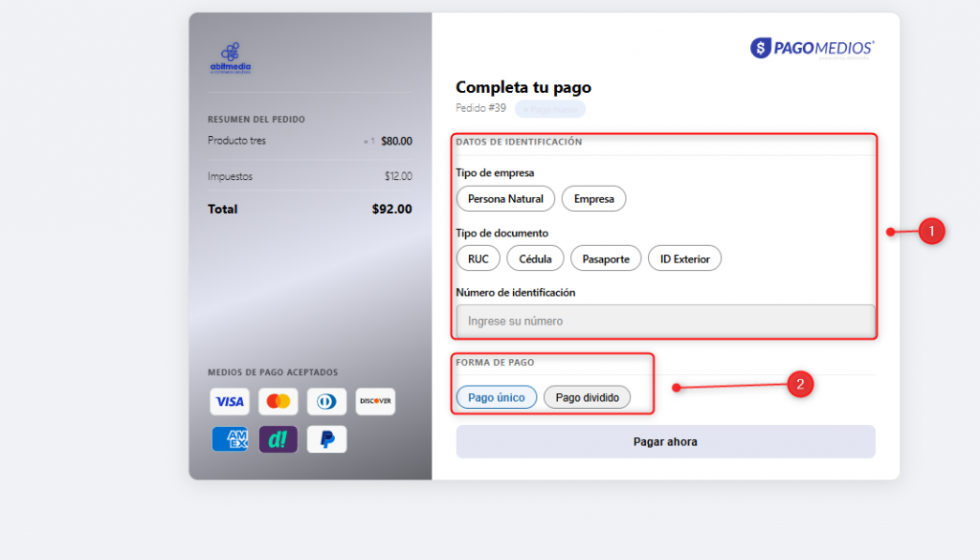
Task: Click the red annotation marker 1
Action: click(931, 231)
